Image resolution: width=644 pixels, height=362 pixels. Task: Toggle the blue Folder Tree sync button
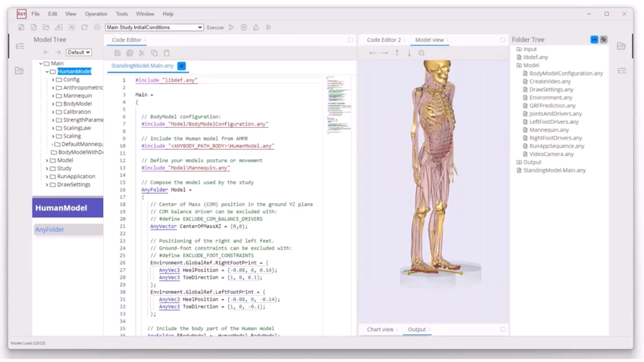594,40
